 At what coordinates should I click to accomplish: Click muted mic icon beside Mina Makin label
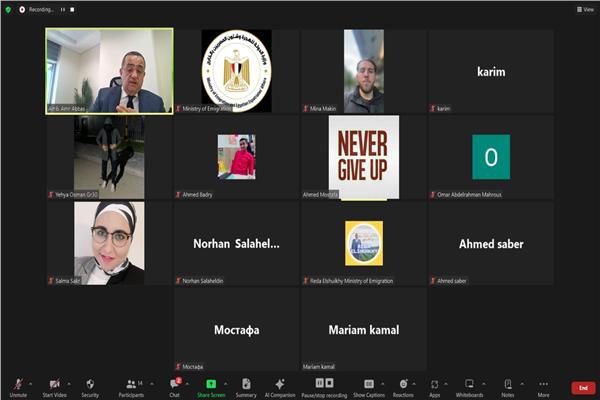(x=305, y=108)
